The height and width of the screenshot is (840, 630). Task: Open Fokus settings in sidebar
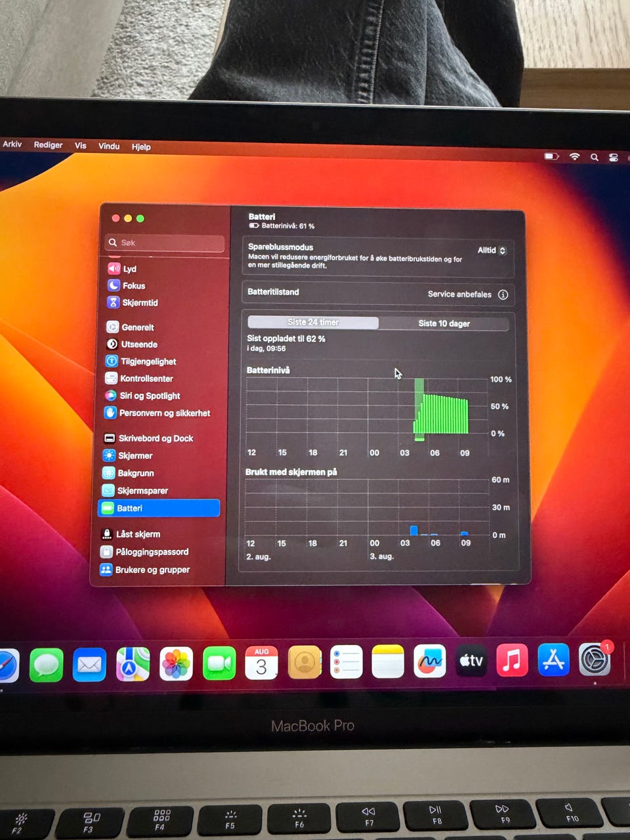pyautogui.click(x=126, y=285)
